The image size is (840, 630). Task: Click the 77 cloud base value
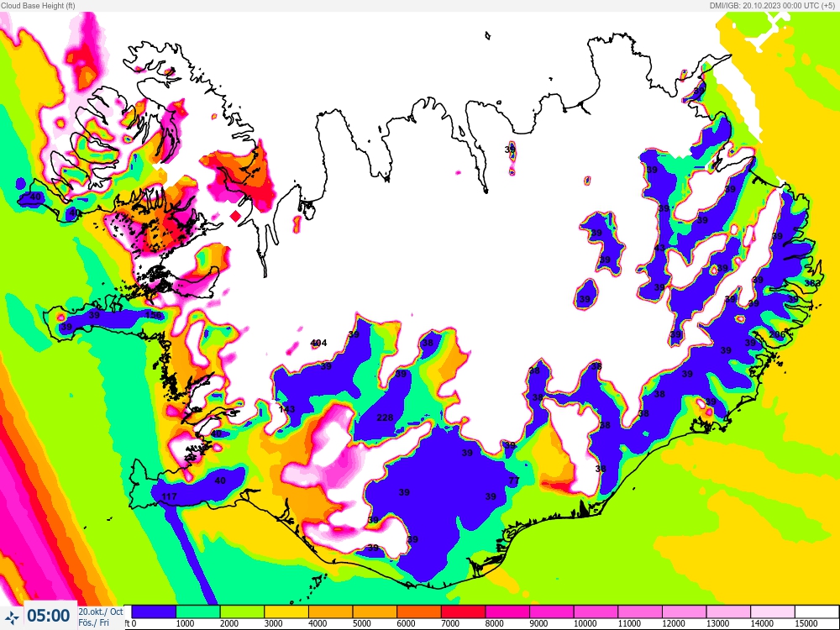[x=514, y=480]
